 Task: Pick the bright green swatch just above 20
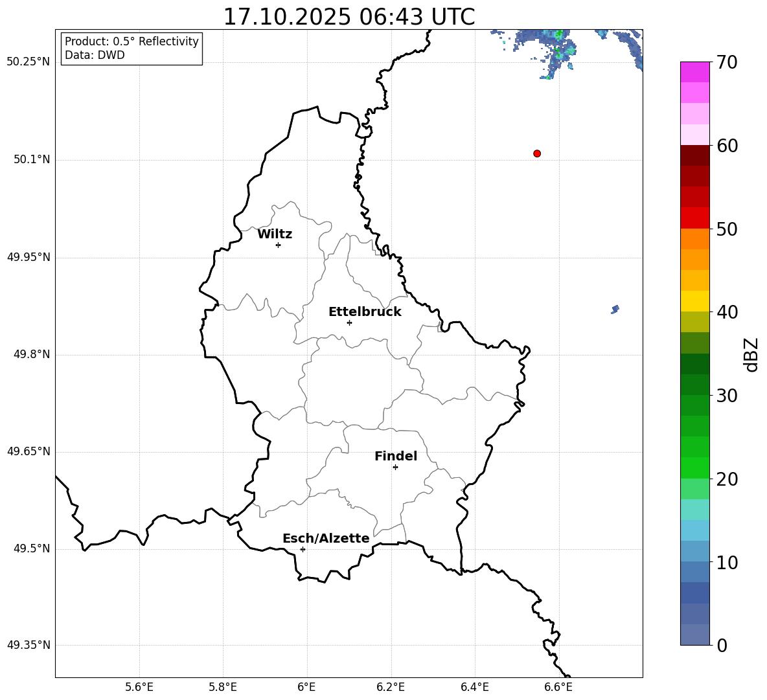click(x=694, y=468)
